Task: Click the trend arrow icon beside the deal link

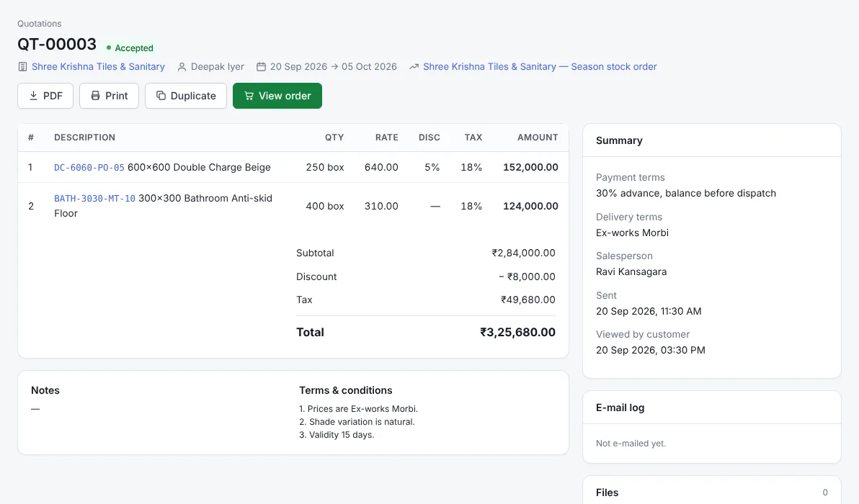Action: point(414,67)
